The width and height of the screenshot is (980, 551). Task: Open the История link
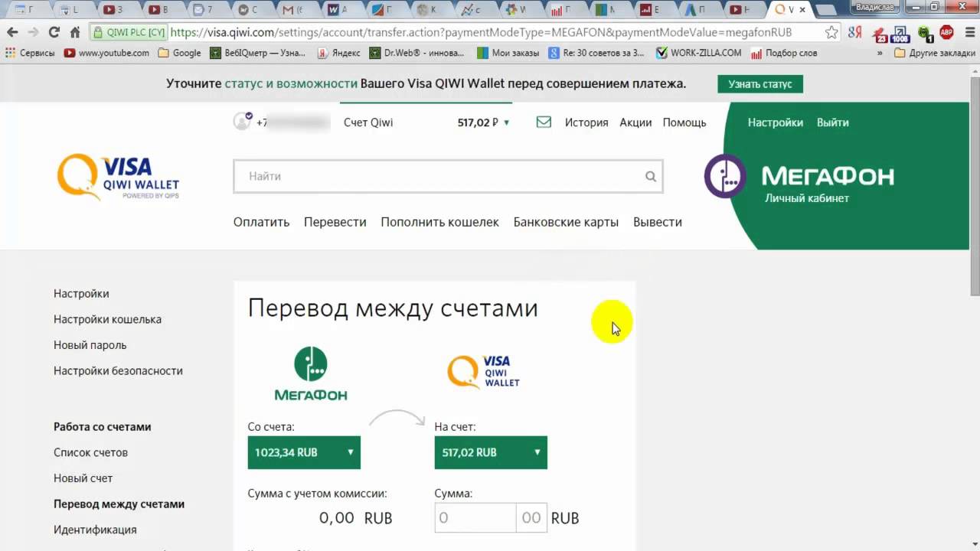pos(586,122)
